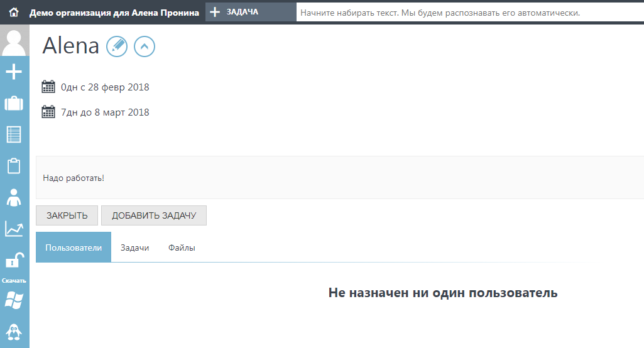Click the ДОБАВИТЬ ЗАДАЧУ button
644x348 pixels.
pyautogui.click(x=154, y=215)
